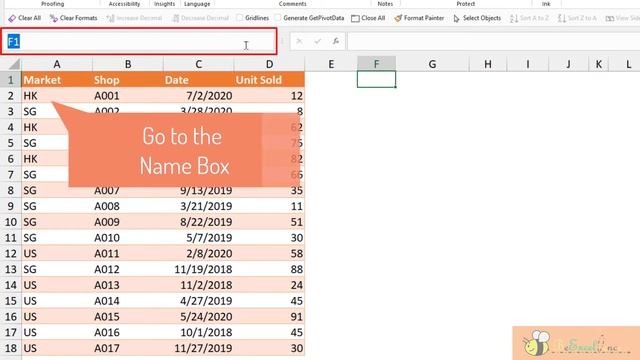640x360 pixels.
Task: Choose the Select Objects cursor tool
Action: pyautogui.click(x=477, y=18)
